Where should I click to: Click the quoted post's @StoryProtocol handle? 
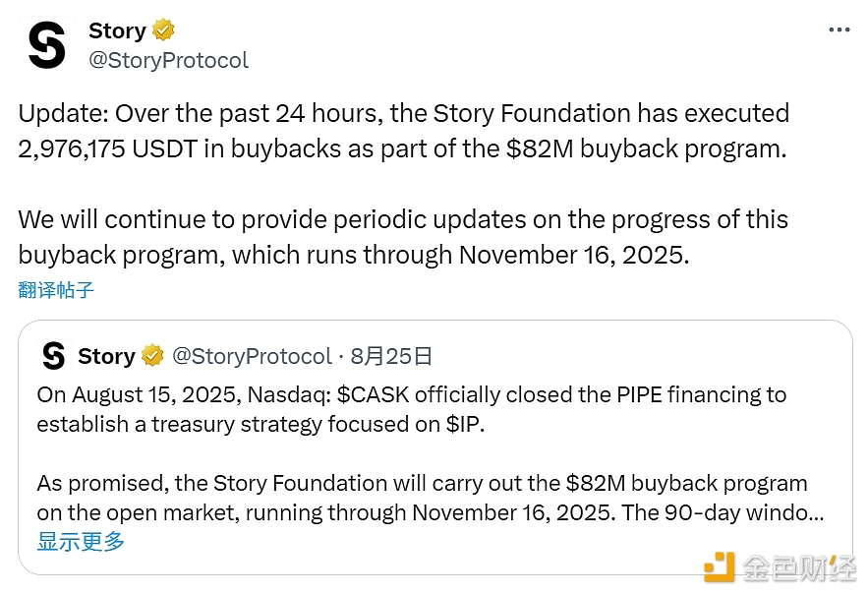tap(252, 356)
